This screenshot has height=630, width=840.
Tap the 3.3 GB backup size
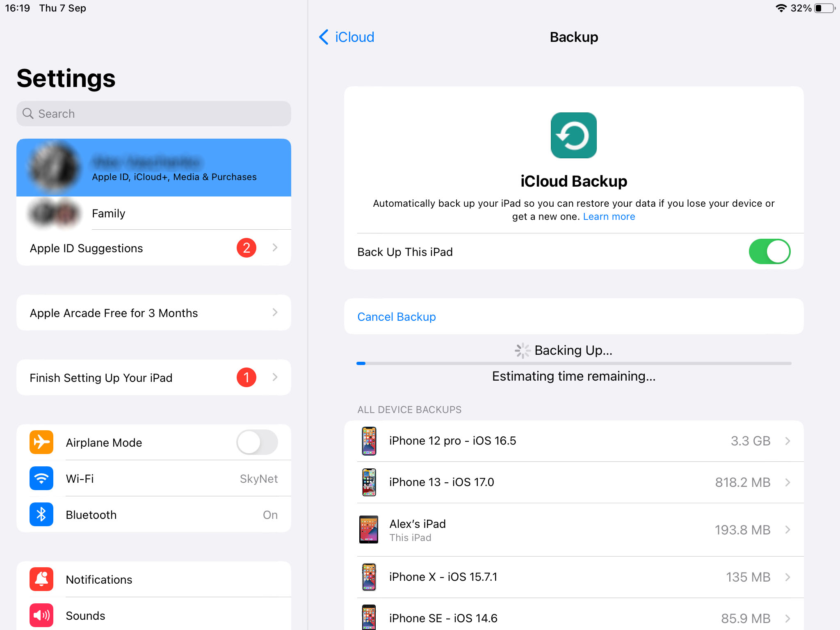(x=750, y=441)
